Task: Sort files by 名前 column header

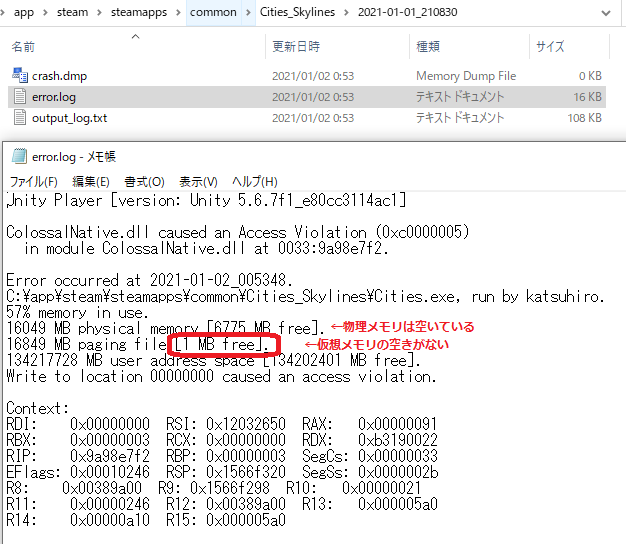Action: coord(23,47)
